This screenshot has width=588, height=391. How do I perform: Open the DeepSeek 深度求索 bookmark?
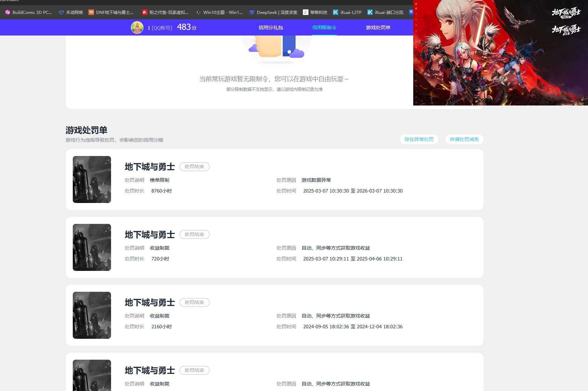[273, 12]
